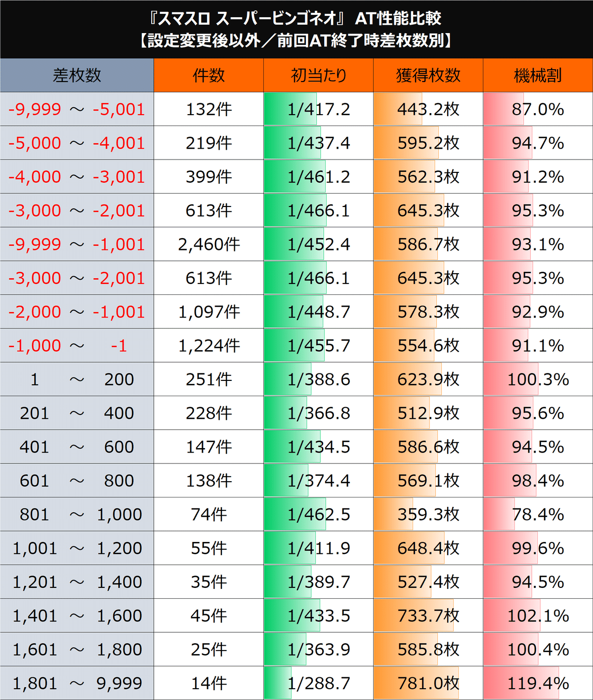Select the 562.3枚 cell
593x700 pixels.
[x=428, y=176]
